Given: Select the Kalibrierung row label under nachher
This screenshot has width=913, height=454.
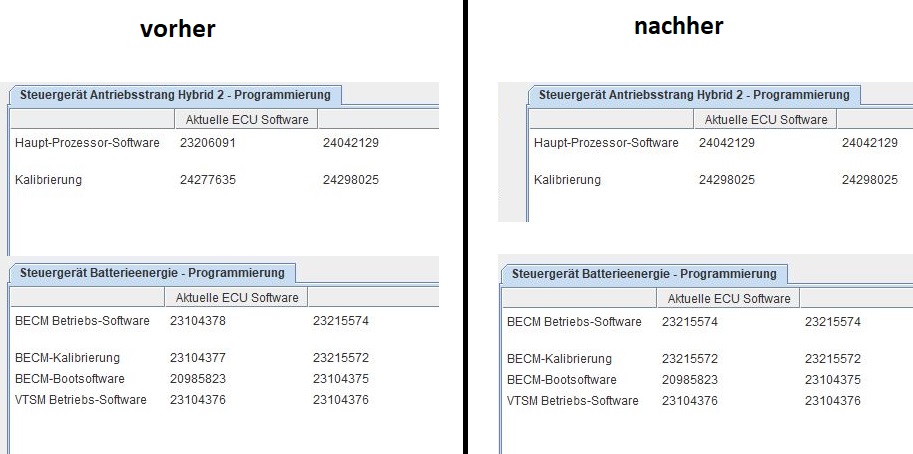Looking at the screenshot, I should (x=567, y=180).
